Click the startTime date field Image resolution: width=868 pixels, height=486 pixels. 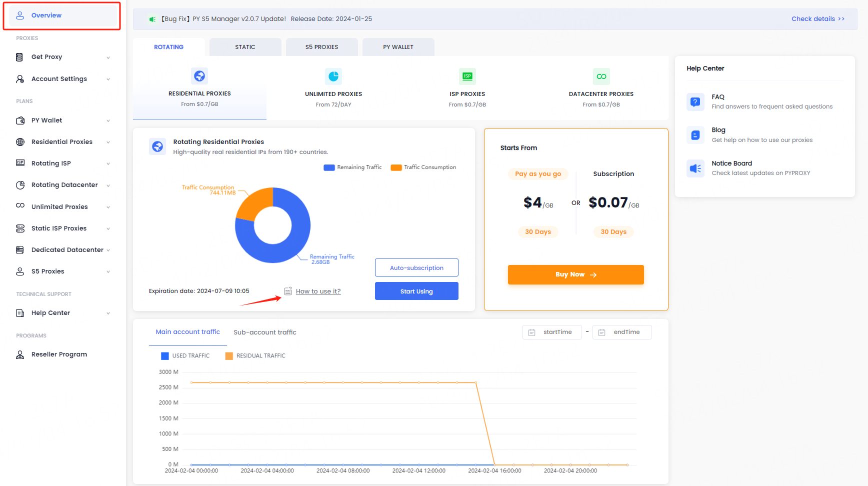pyautogui.click(x=552, y=332)
